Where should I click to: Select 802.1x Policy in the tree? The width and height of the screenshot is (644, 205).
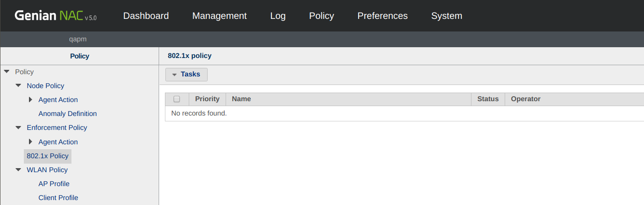click(48, 156)
